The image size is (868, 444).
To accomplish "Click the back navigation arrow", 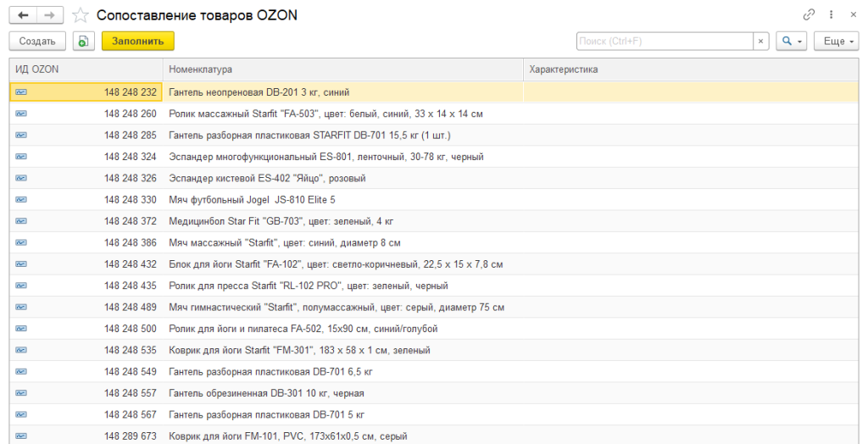I will pyautogui.click(x=23, y=15).
